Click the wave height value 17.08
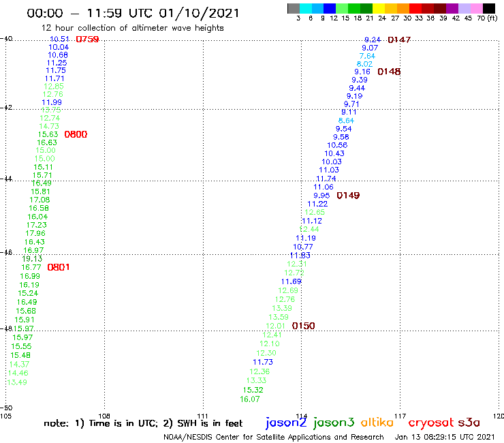The height and width of the screenshot is (443, 504). [40, 200]
